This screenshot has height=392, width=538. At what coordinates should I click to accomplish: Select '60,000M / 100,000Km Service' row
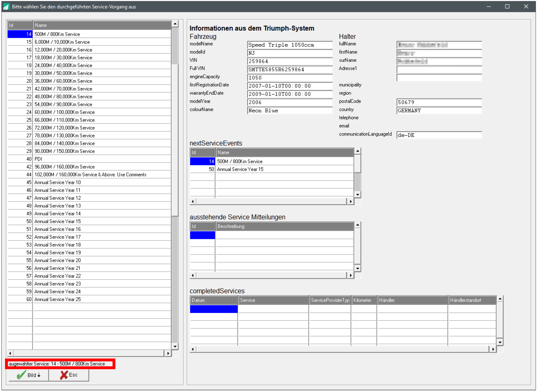pyautogui.click(x=89, y=112)
